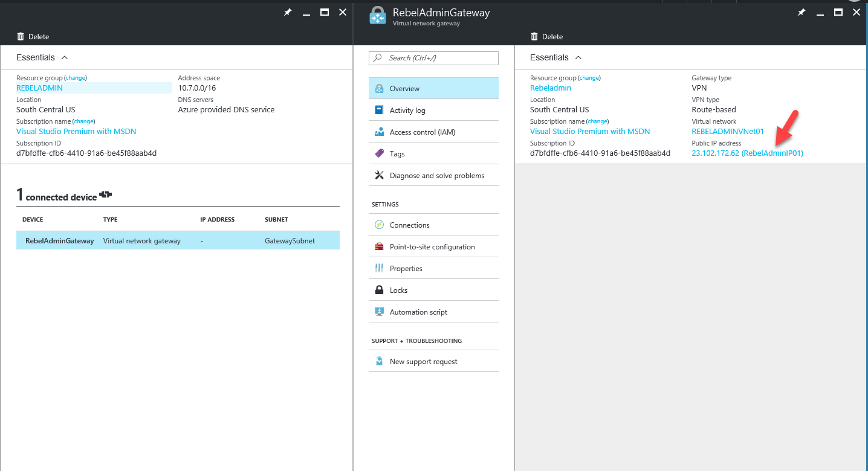Open the REBELADMINVNet01 virtual network link
The image size is (868, 471).
click(728, 132)
